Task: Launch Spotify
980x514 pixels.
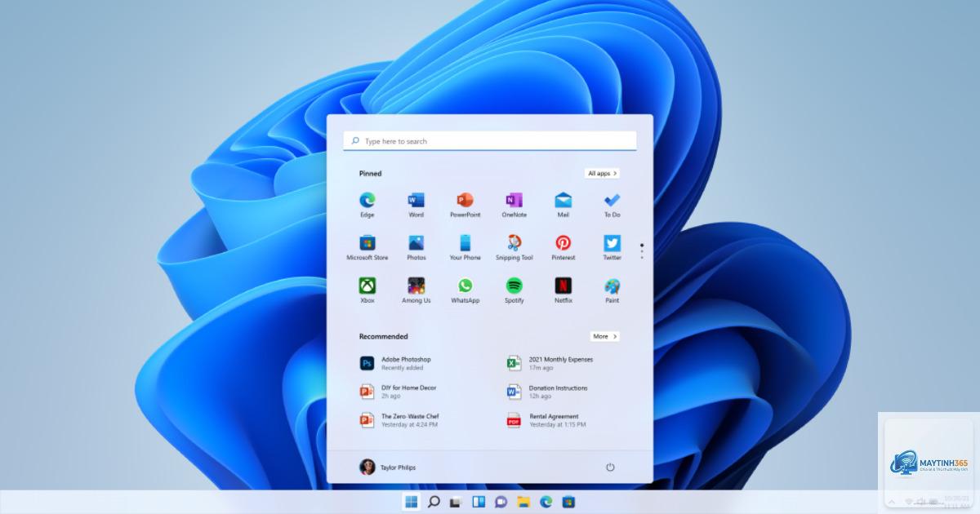Action: [514, 290]
